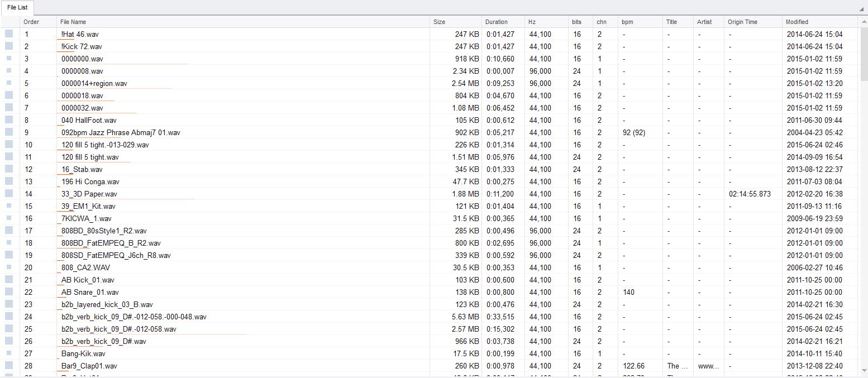The image size is (868, 378).
Task: Click the square icon next to 0000014+region.wav
Action: (9, 83)
